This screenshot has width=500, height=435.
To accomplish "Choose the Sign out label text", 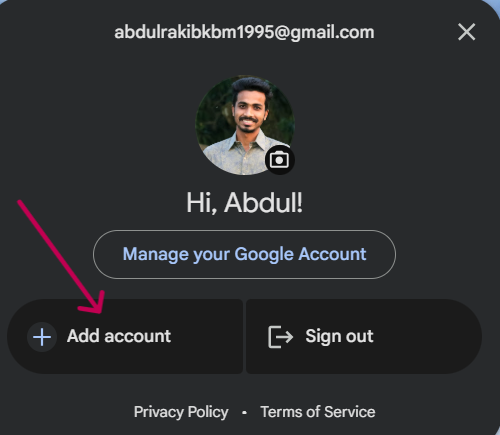I will (339, 336).
